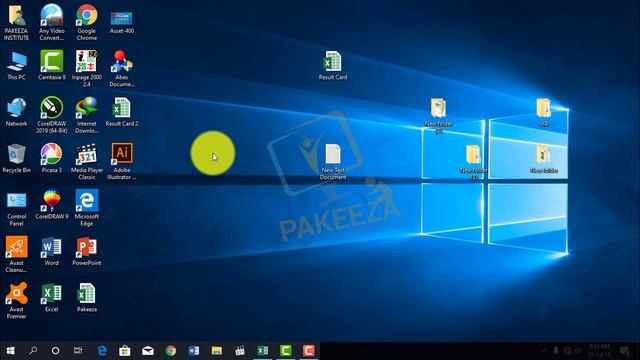Open the taskbar clock and date

[x=600, y=351]
